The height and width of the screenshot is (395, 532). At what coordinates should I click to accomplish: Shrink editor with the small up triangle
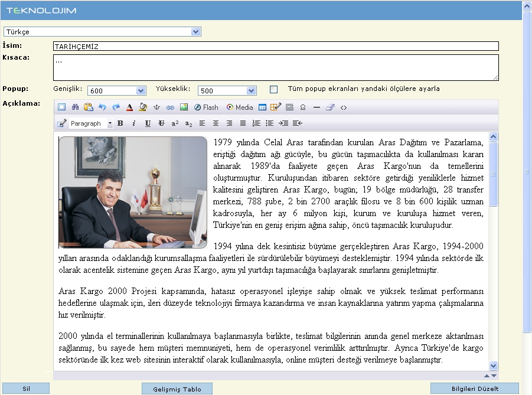487,376
